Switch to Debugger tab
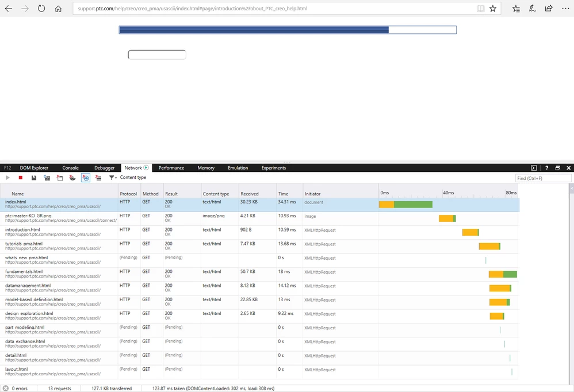This screenshot has height=392, width=574. point(104,168)
